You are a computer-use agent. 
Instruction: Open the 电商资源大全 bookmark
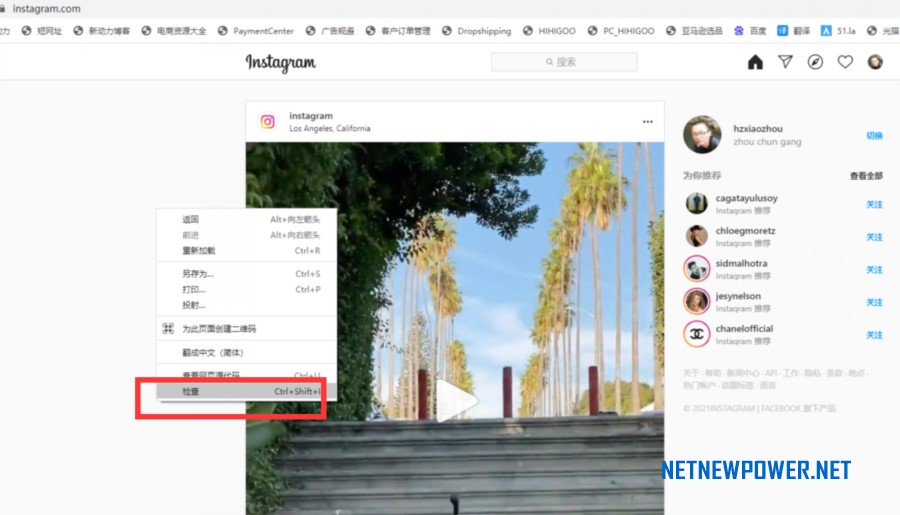pos(174,31)
